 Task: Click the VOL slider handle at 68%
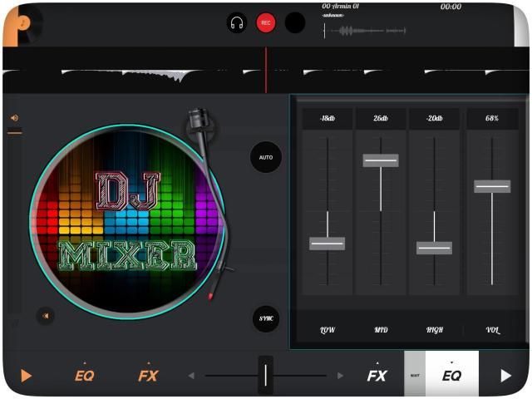click(x=492, y=186)
